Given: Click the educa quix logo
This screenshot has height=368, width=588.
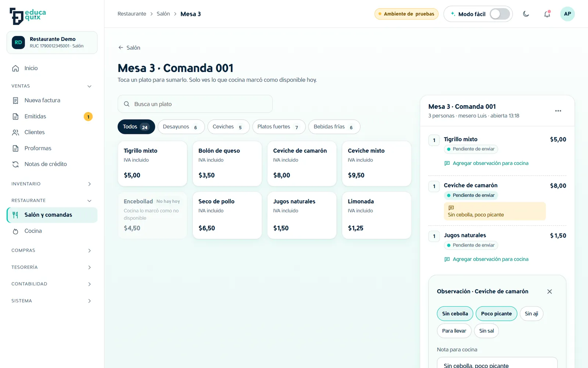Looking at the screenshot, I should click(28, 16).
